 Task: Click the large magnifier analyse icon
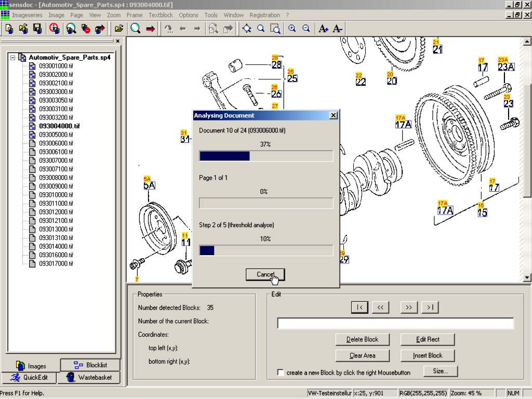(136, 29)
